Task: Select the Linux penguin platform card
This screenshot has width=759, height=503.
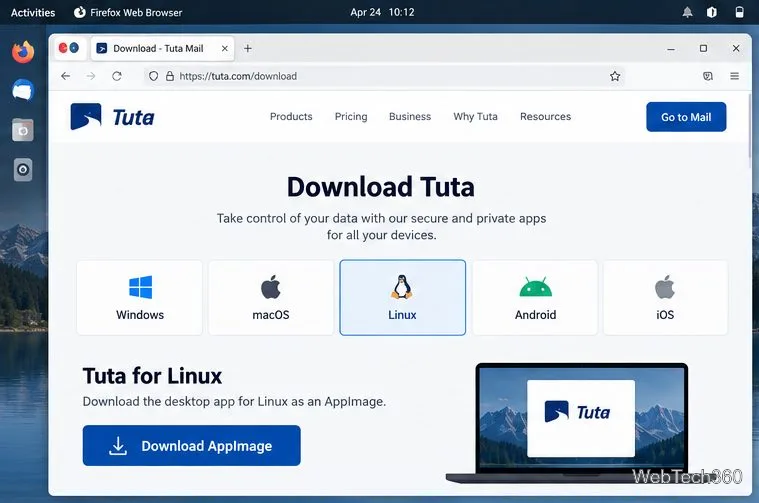Action: point(403,297)
